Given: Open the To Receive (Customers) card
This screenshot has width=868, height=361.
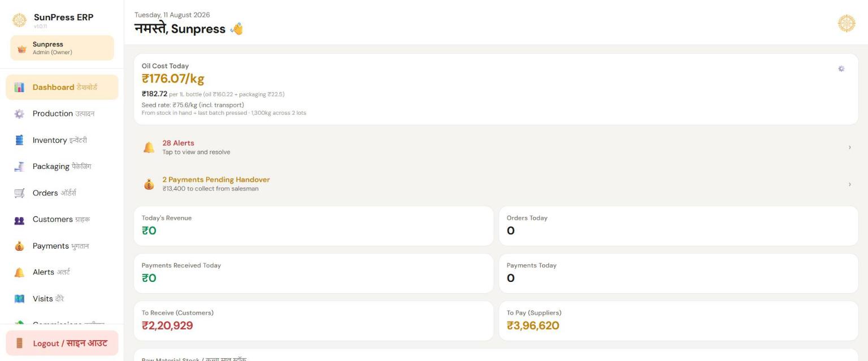Looking at the screenshot, I should (x=314, y=321).
